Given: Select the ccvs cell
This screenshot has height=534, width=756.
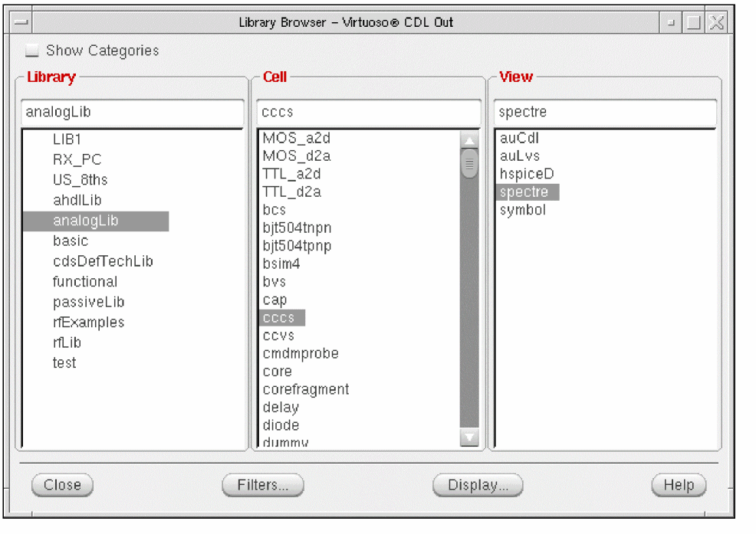Looking at the screenshot, I should tap(278, 336).
